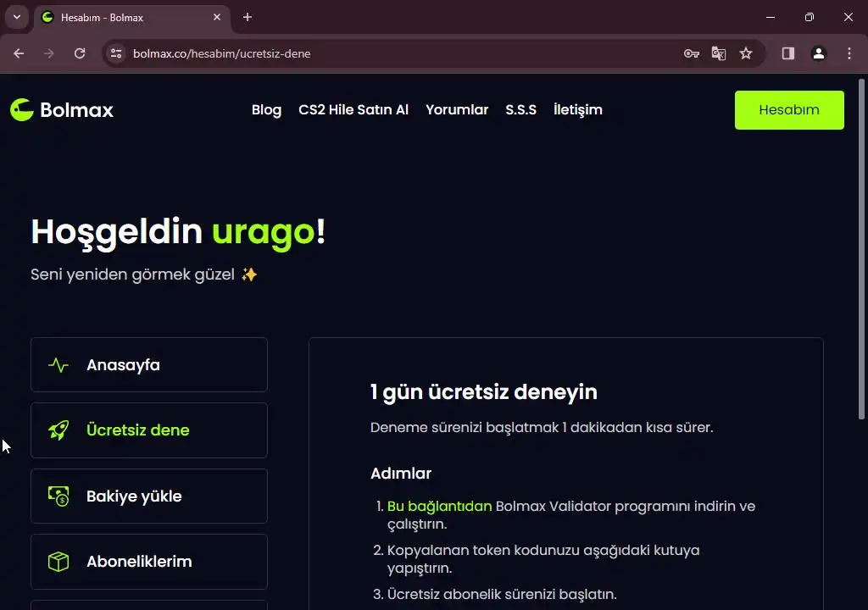Open the Blog menu item
The image size is (868, 610).
pos(266,110)
